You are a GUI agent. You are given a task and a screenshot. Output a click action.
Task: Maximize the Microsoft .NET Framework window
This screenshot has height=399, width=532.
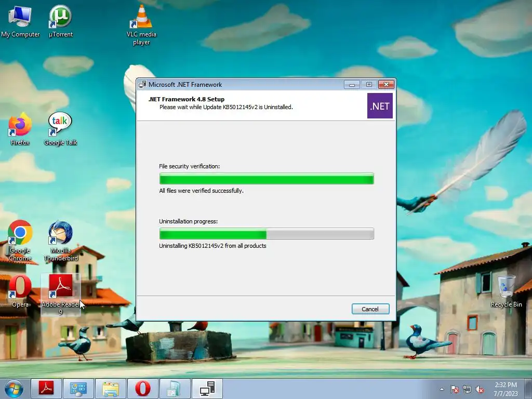(369, 85)
